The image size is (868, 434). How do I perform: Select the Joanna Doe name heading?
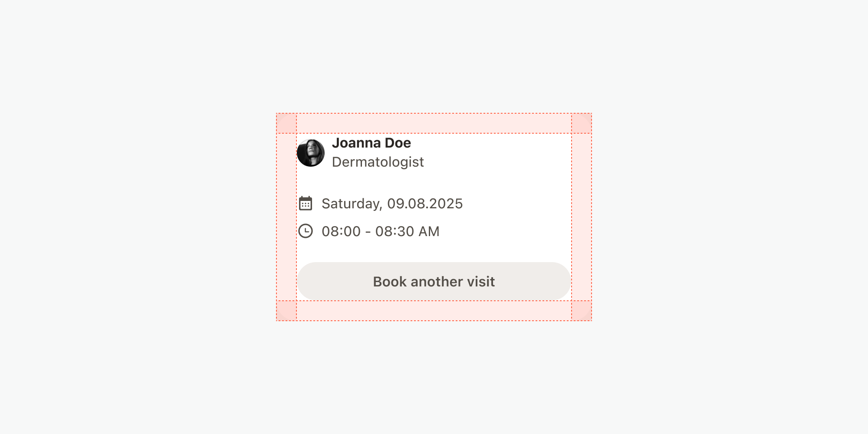pyautogui.click(x=371, y=143)
